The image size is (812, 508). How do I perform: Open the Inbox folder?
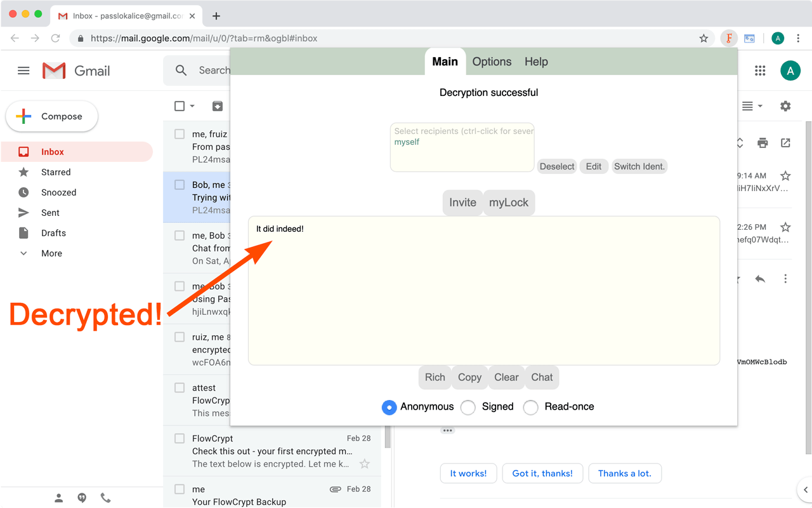pyautogui.click(x=76, y=152)
